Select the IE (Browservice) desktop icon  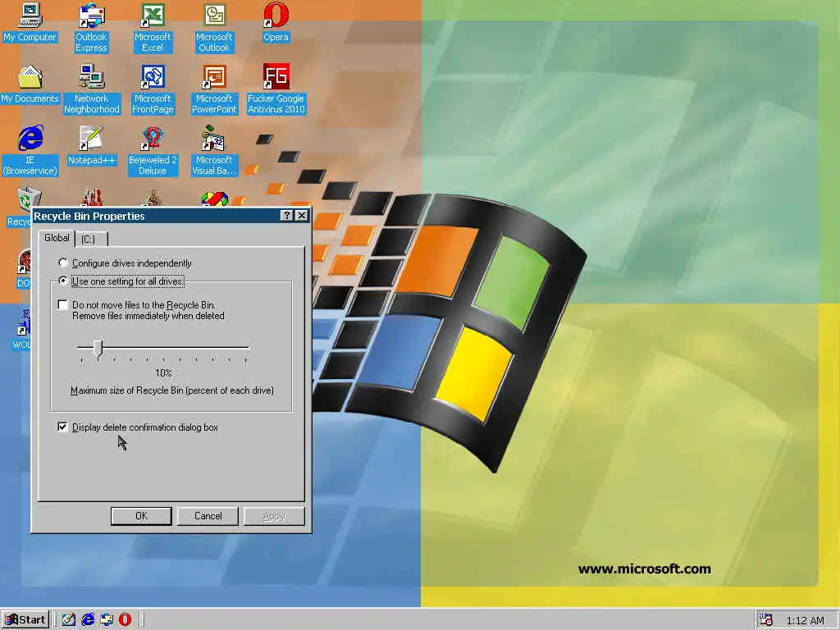(x=30, y=151)
